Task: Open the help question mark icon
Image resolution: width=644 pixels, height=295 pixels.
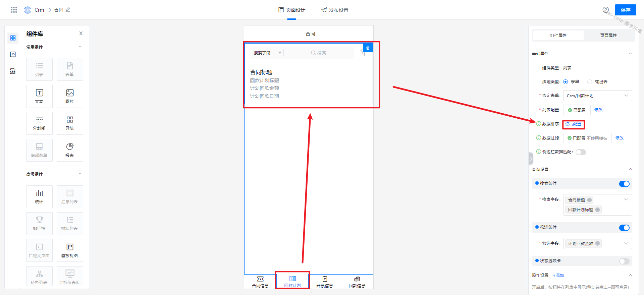Action: coord(605,10)
